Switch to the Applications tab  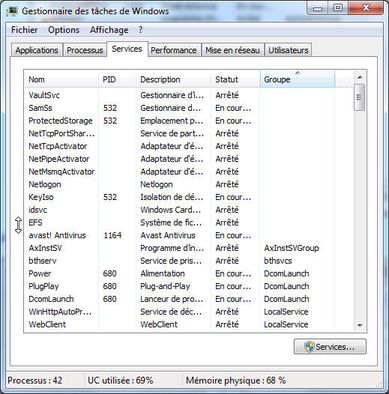coord(37,50)
